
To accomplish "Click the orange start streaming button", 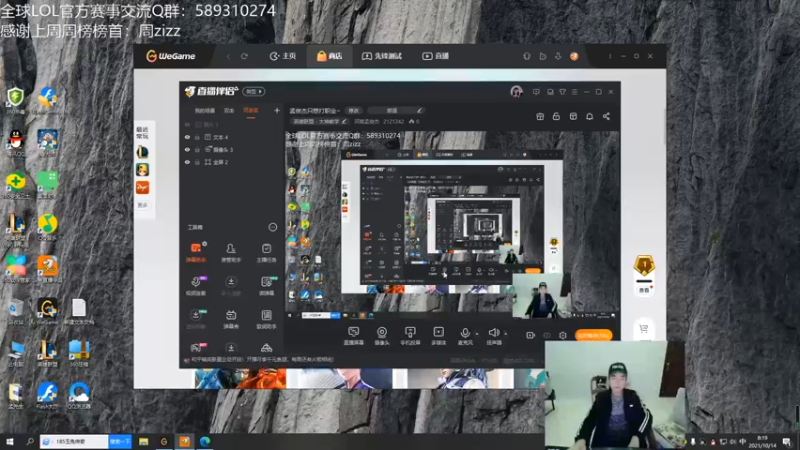I will point(593,335).
